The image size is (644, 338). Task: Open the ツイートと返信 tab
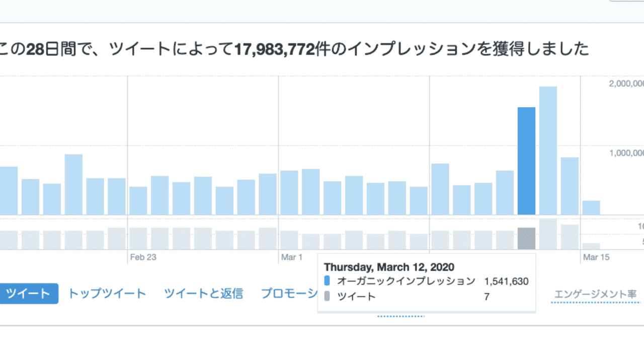[203, 294]
